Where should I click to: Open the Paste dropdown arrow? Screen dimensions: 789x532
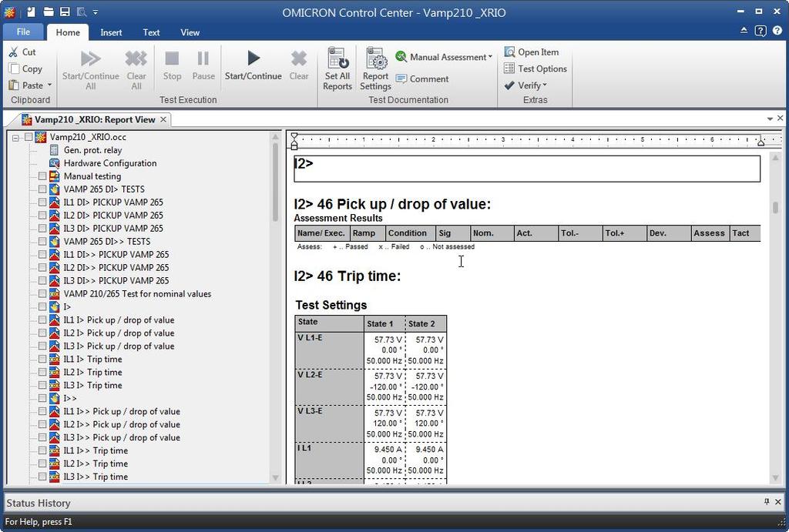coord(49,85)
